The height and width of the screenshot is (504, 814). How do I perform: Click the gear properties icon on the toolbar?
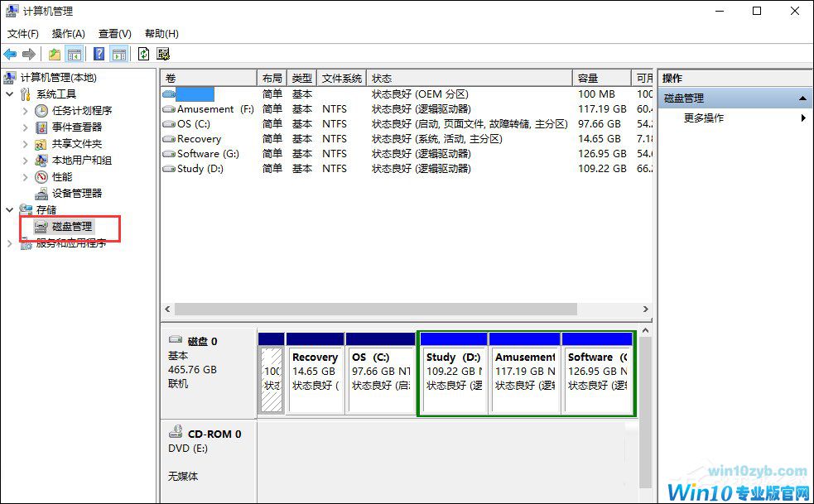pos(163,53)
